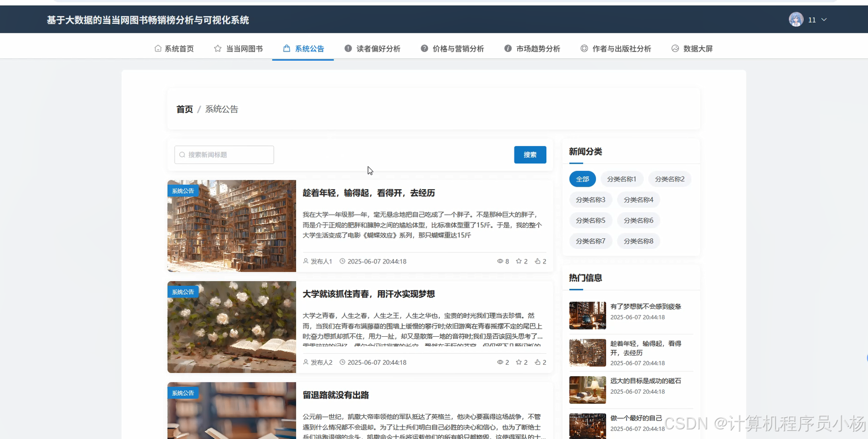Click the 系统公告 badge on first article
The image size is (868, 439).
(183, 191)
